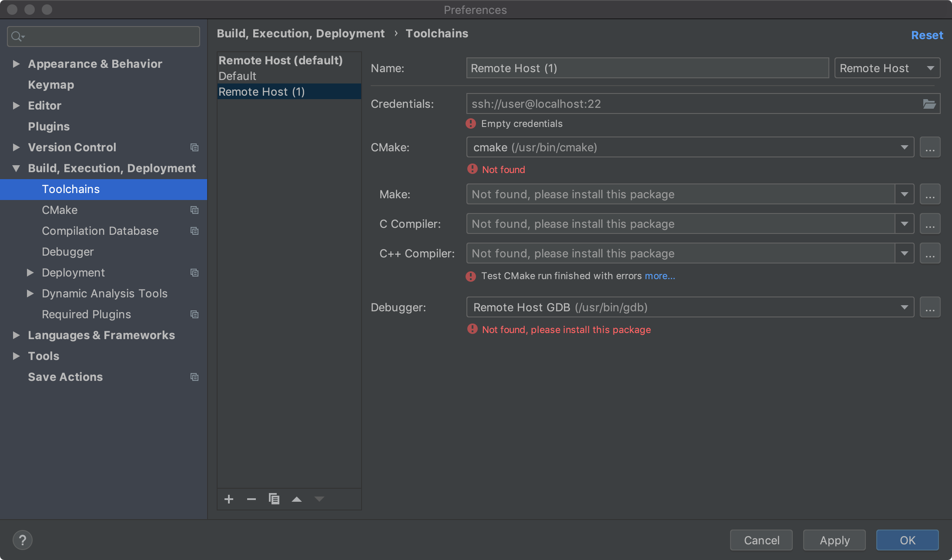
Task: Open the Remote Host type dropdown
Action: point(887,68)
